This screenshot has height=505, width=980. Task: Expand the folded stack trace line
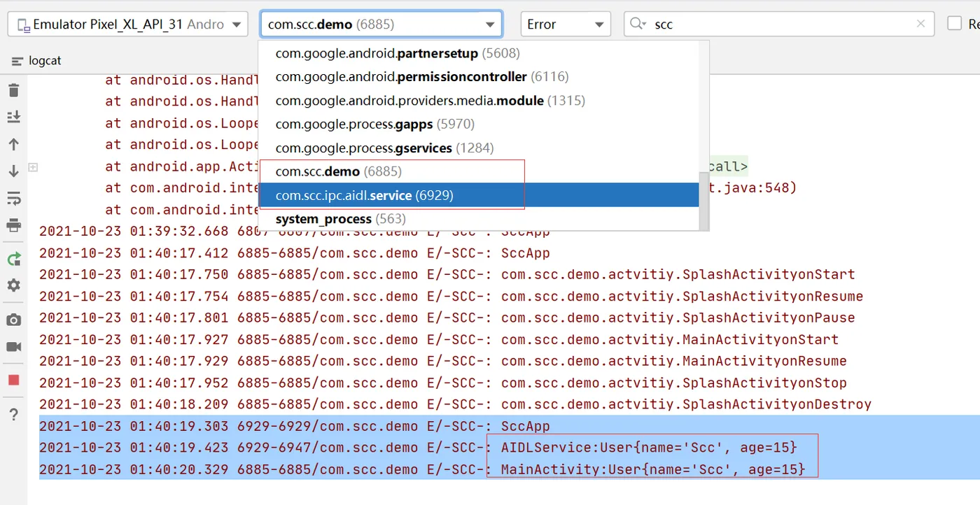tap(32, 167)
